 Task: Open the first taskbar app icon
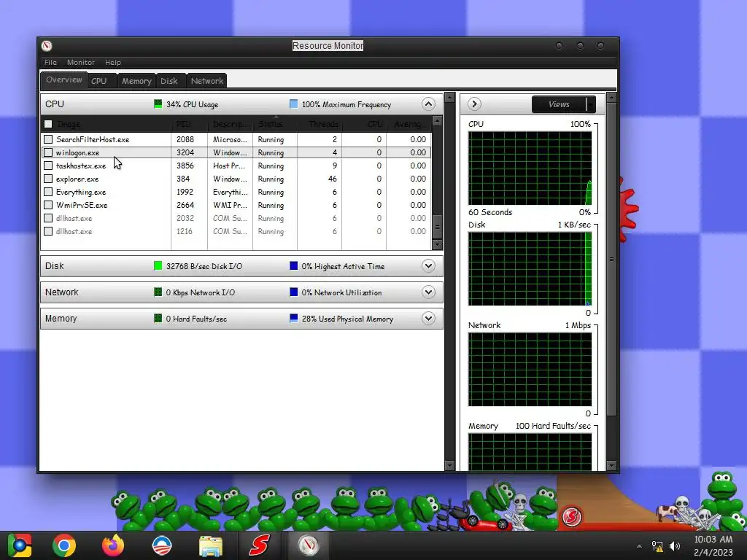point(20,545)
